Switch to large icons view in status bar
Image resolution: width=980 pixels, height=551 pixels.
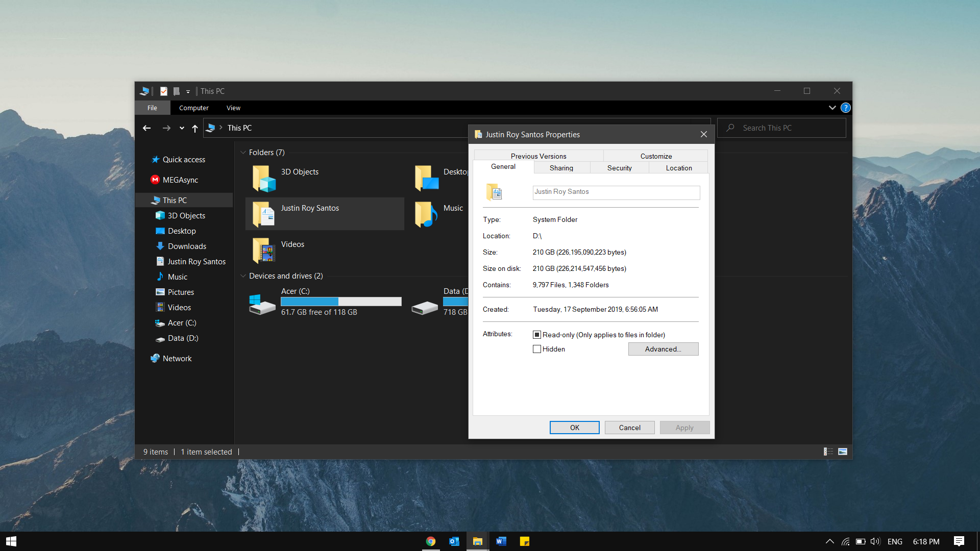(843, 452)
